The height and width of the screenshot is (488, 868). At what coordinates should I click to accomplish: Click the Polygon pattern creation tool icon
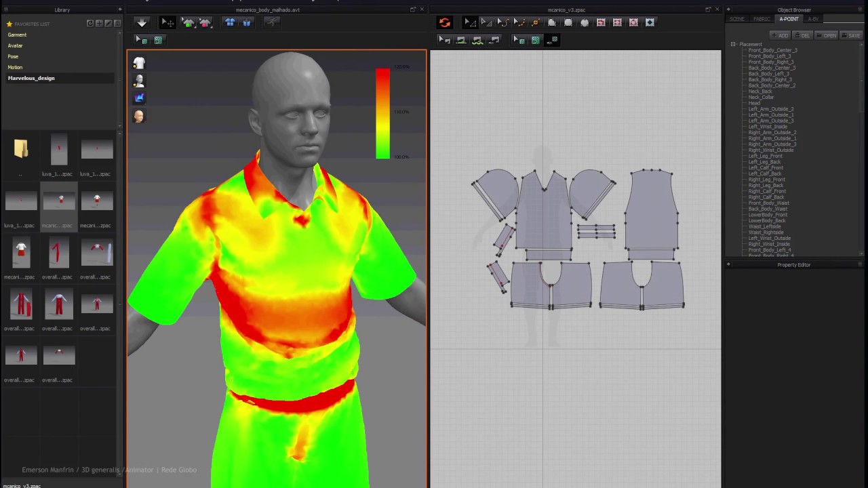(x=552, y=22)
